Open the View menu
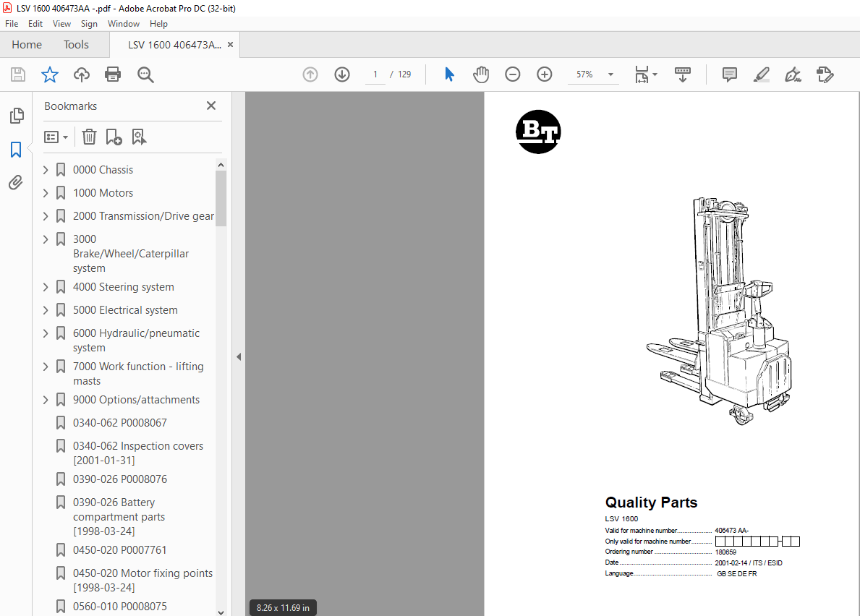This screenshot has height=616, width=860. 61,24
